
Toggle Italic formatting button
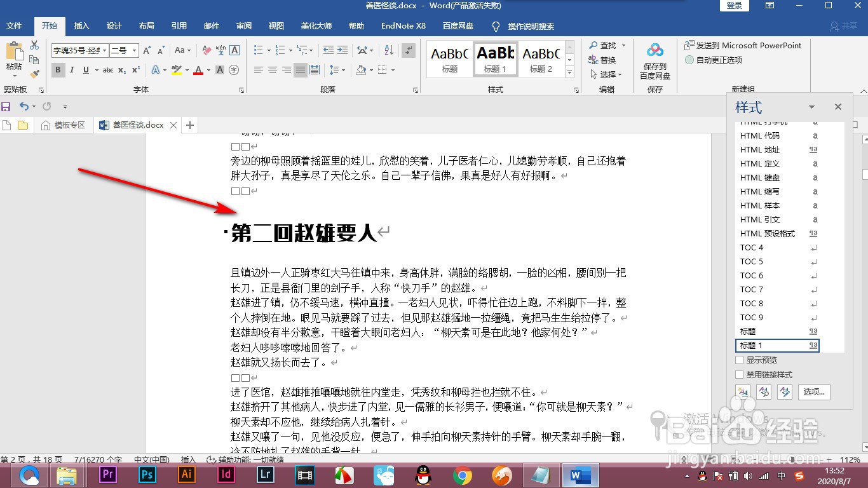(x=72, y=70)
